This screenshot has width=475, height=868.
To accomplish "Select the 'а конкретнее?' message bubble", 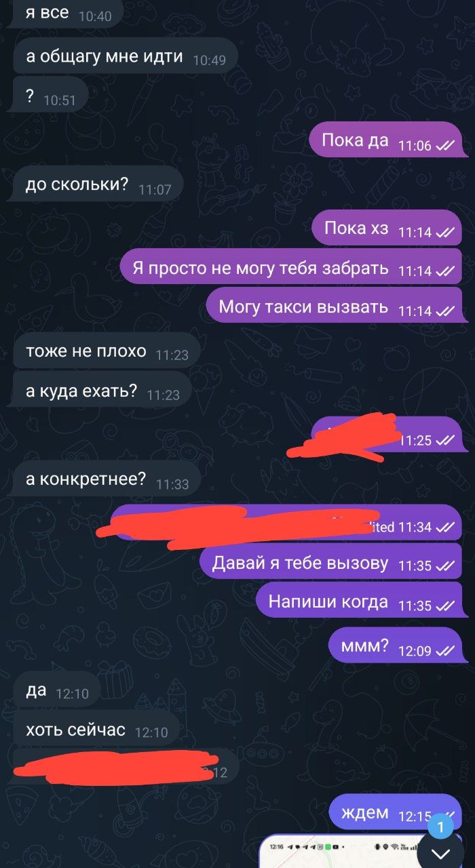I will click(104, 479).
